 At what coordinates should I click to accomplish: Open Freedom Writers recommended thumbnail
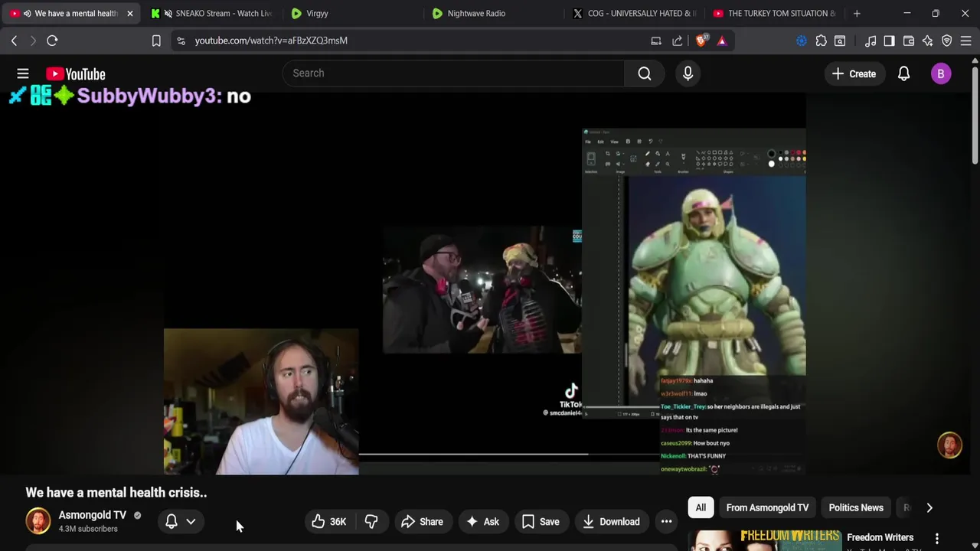tap(764, 540)
